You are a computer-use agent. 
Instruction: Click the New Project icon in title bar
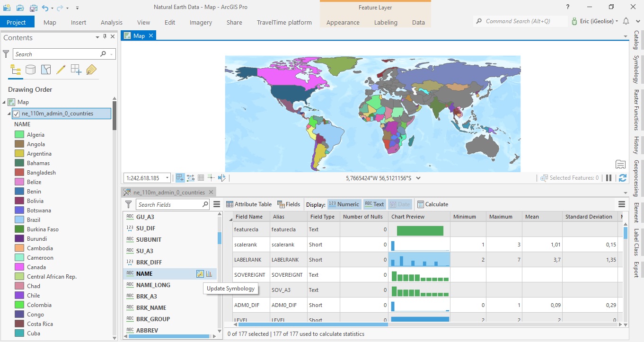tap(7, 8)
